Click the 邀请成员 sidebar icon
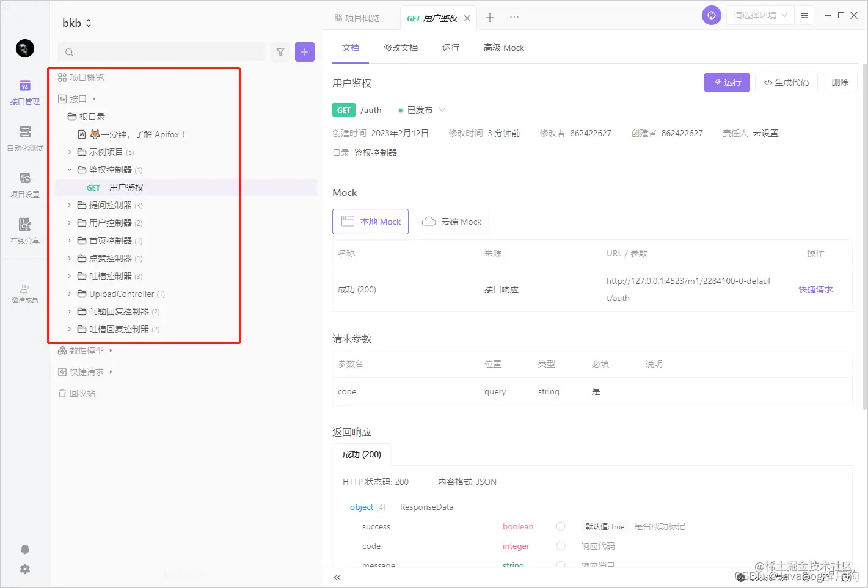The width and height of the screenshot is (868, 588). 24,293
